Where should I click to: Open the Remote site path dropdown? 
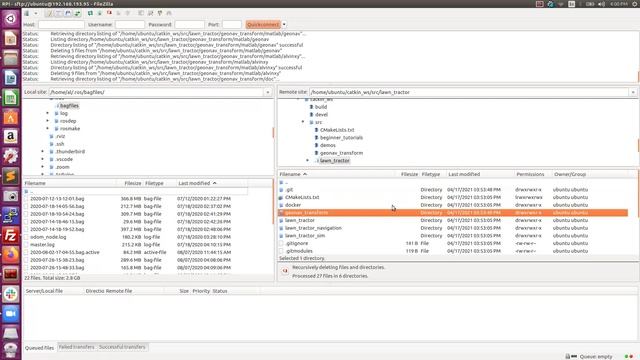pos(633,92)
